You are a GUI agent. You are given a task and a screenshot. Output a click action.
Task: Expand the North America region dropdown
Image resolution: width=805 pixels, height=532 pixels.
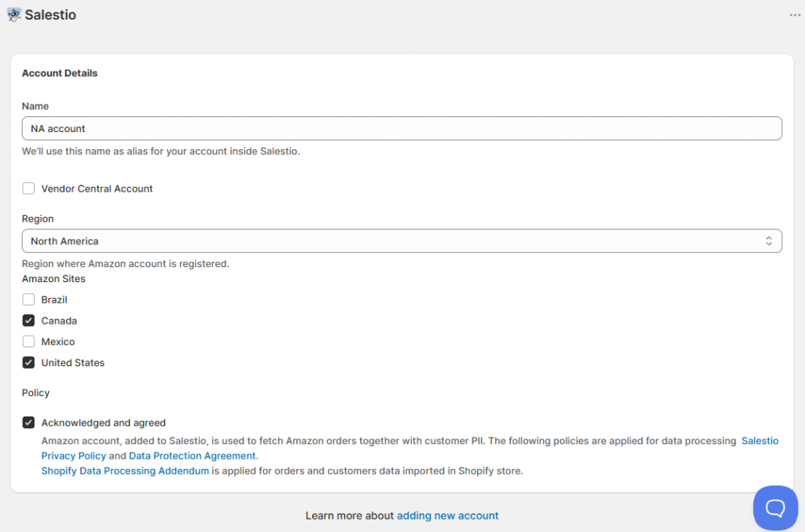click(x=393, y=241)
